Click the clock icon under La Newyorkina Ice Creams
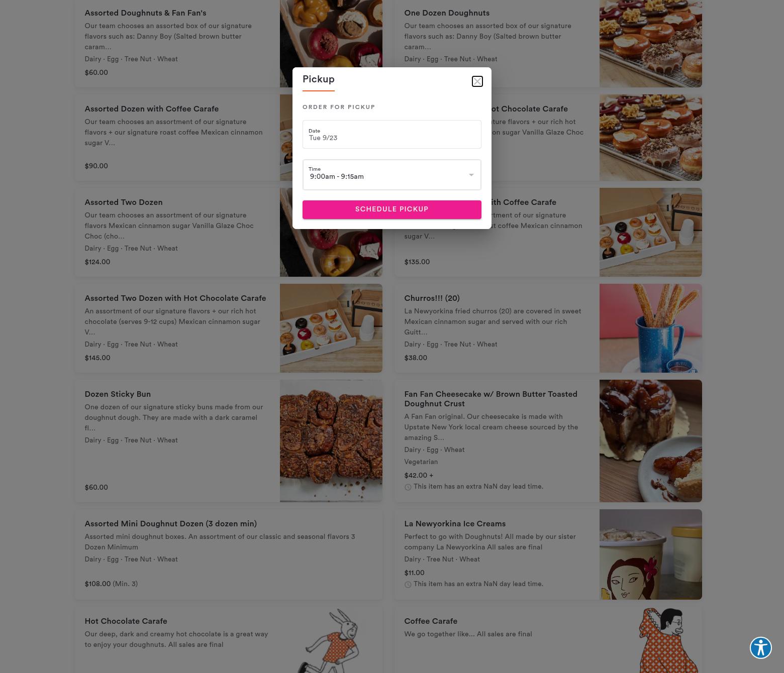Image resolution: width=784 pixels, height=673 pixels. 408,585
